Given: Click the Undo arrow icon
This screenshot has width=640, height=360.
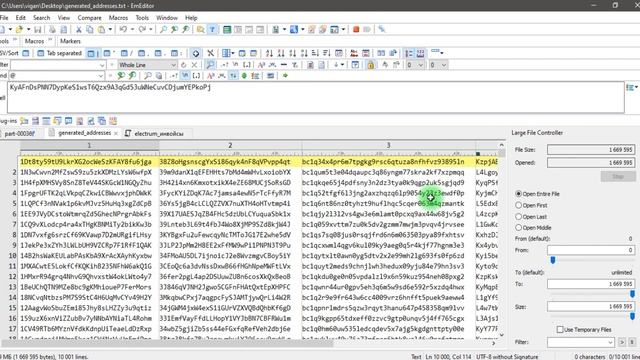Looking at the screenshot, I should point(123,29).
